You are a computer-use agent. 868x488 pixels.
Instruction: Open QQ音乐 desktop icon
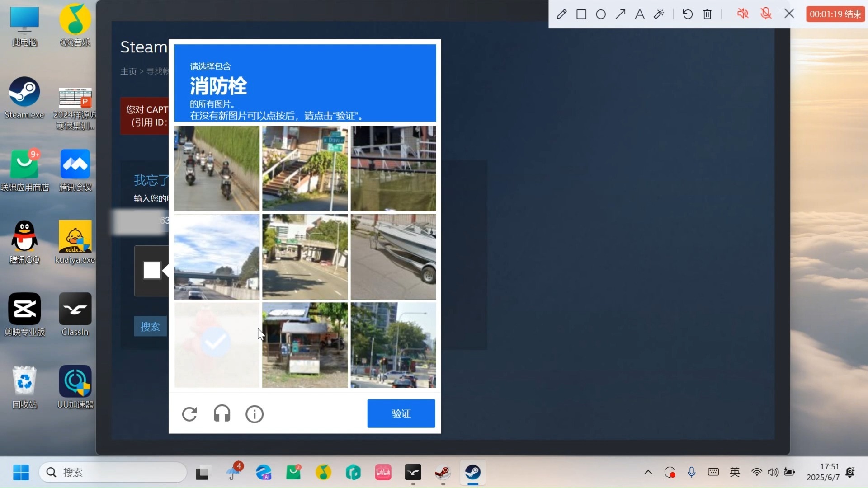(x=75, y=25)
